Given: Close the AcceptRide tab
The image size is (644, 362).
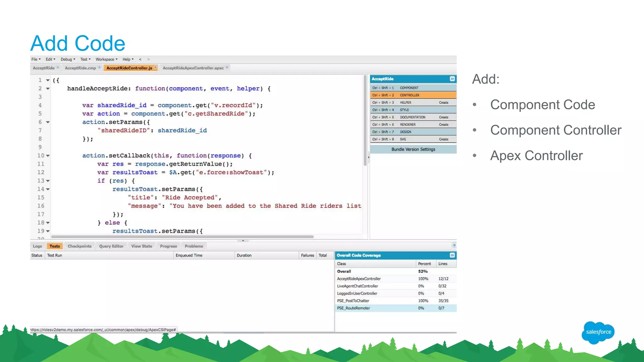Looking at the screenshot, I should coord(58,67).
